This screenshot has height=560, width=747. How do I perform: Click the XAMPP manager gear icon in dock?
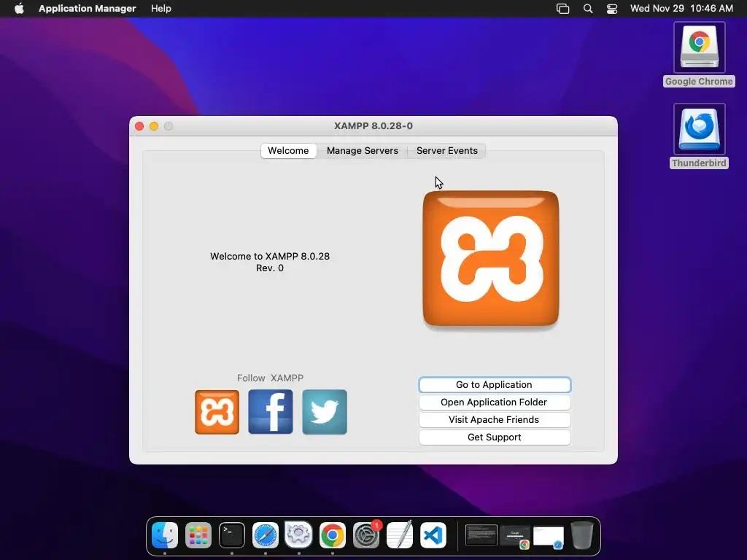(x=298, y=535)
